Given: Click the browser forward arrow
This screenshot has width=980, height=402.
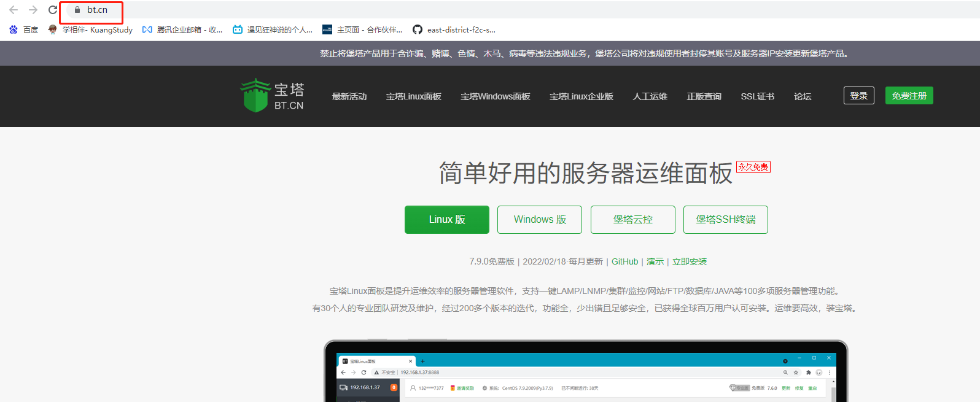Looking at the screenshot, I should 33,10.
